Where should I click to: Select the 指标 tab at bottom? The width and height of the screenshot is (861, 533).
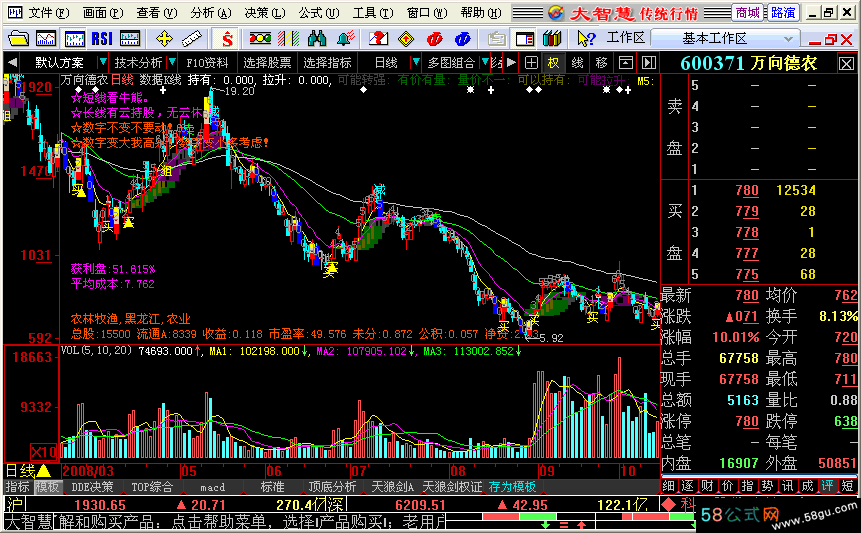[x=18, y=487]
